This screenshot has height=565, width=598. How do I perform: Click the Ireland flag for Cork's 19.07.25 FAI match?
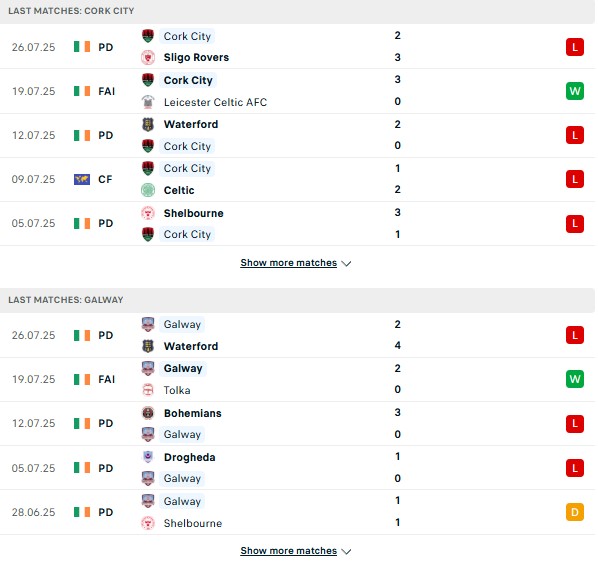pos(82,91)
